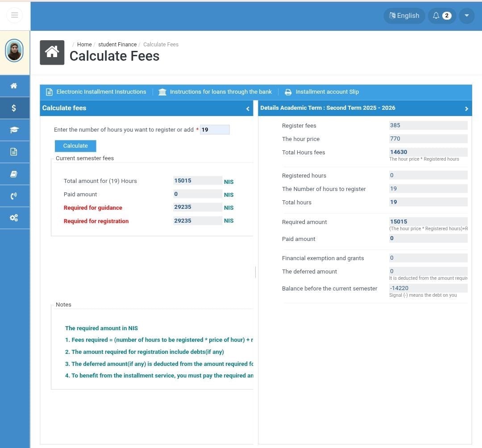This screenshot has height=448, width=482.
Task: Click the notifications bell icon
Action: coord(436,16)
